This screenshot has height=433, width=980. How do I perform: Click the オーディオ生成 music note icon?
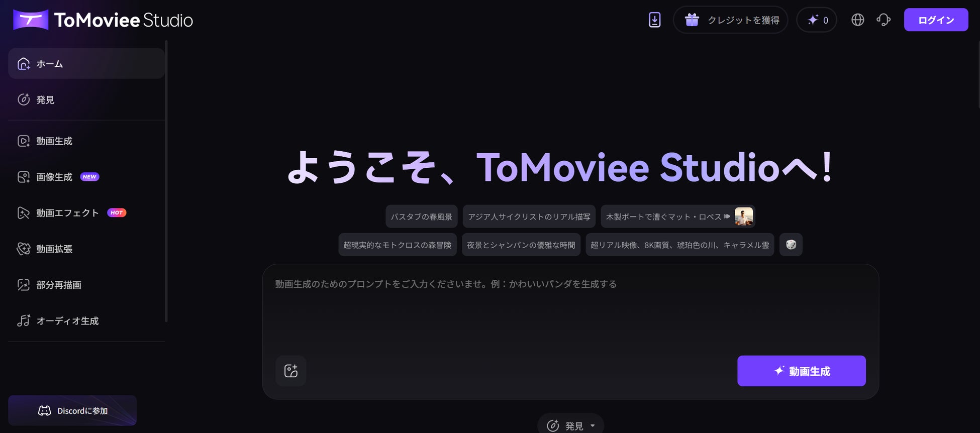click(24, 320)
